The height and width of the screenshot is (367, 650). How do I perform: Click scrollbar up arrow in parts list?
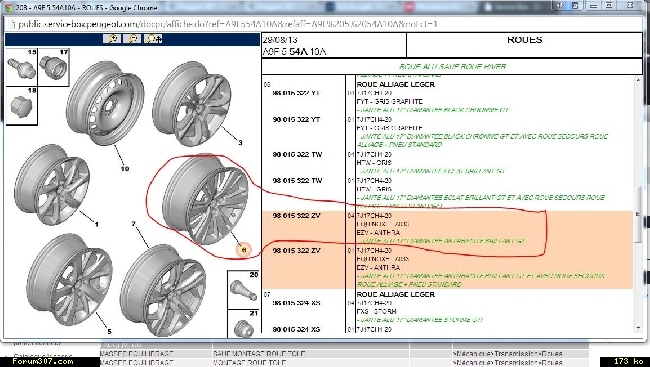(638, 80)
